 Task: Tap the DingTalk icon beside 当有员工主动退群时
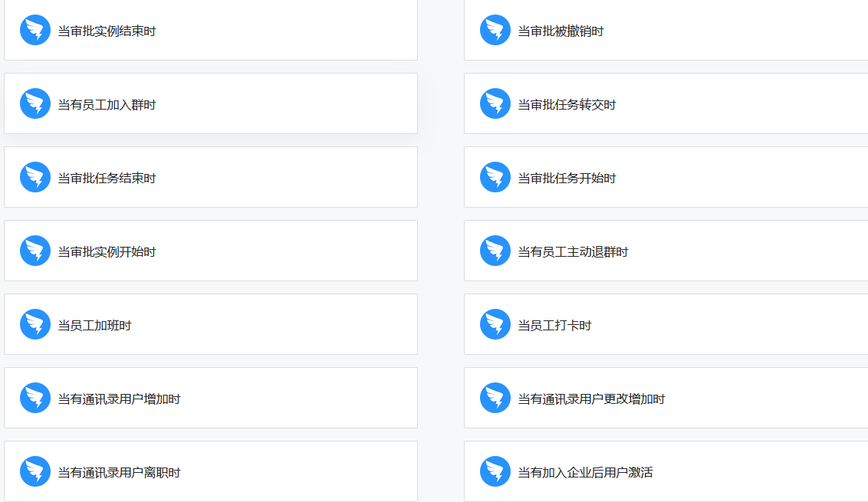pos(495,251)
